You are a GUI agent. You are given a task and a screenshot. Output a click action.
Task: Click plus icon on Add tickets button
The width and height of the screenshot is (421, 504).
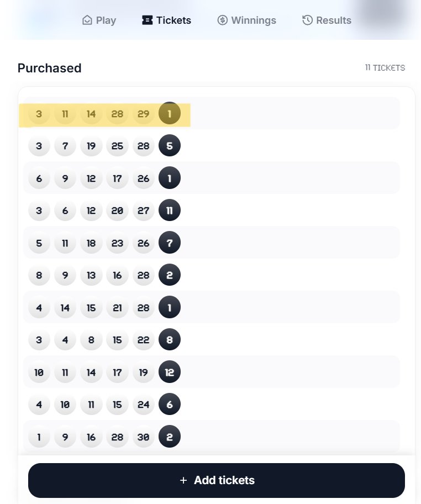(183, 480)
